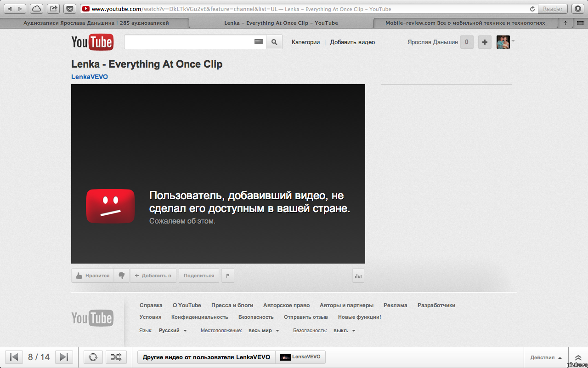Switch to Аудиозаписи Ярослава Даньшина tab
This screenshot has height=368, width=588.
click(x=96, y=23)
